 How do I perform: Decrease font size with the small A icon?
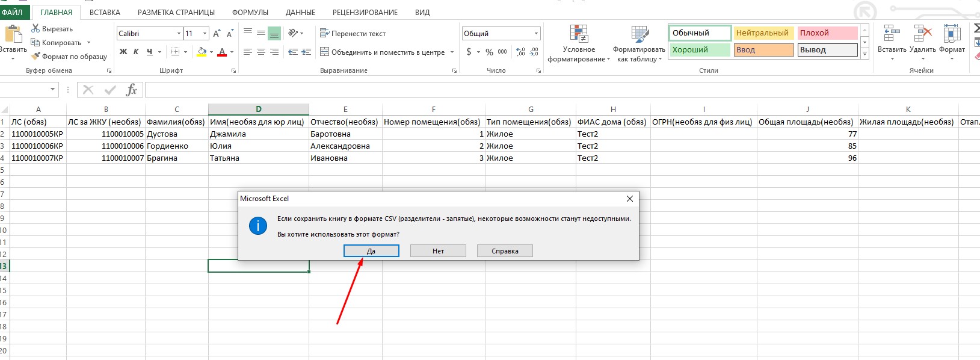pos(230,34)
